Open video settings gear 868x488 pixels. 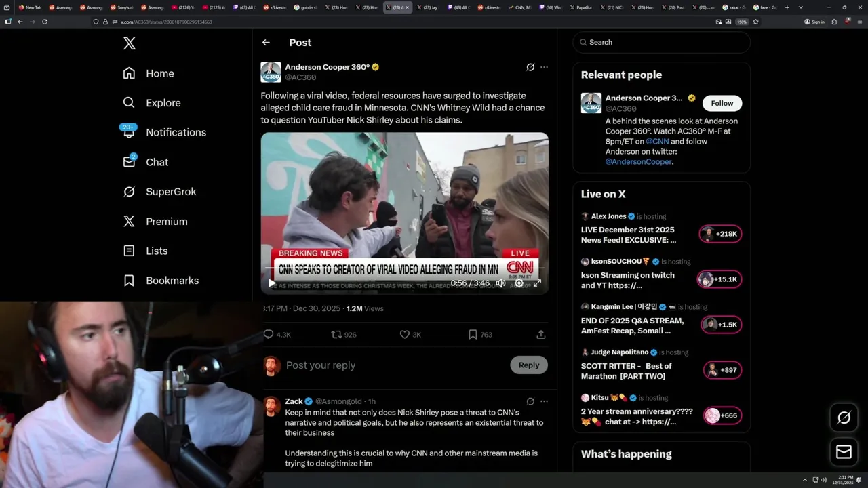point(519,283)
